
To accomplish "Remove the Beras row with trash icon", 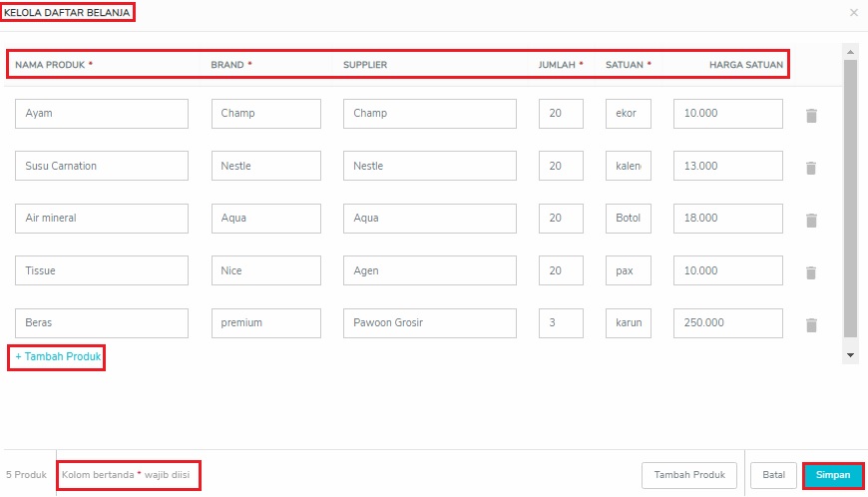I will coord(811,325).
